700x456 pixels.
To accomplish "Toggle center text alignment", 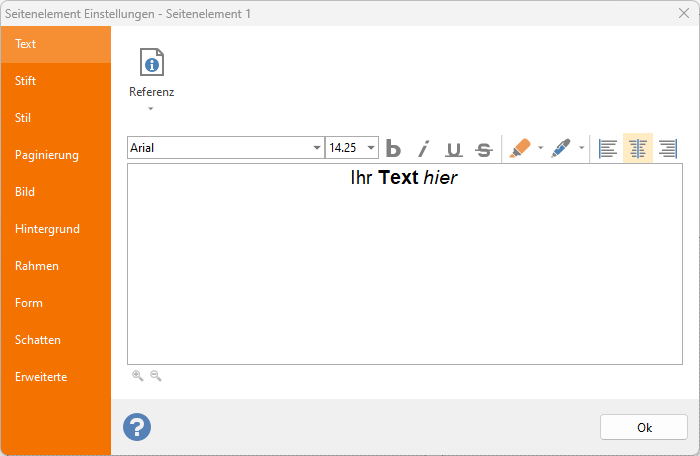I will [x=637, y=148].
